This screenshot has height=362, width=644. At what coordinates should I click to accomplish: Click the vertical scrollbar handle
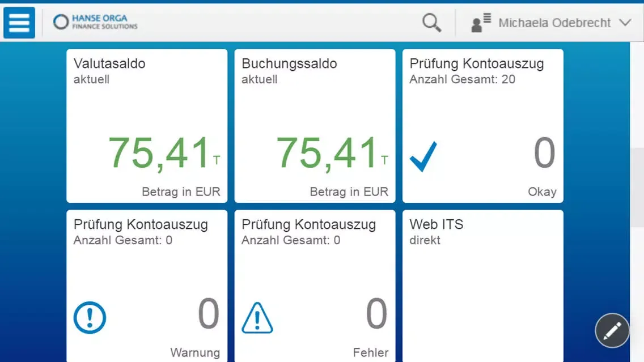pyautogui.click(x=637, y=187)
